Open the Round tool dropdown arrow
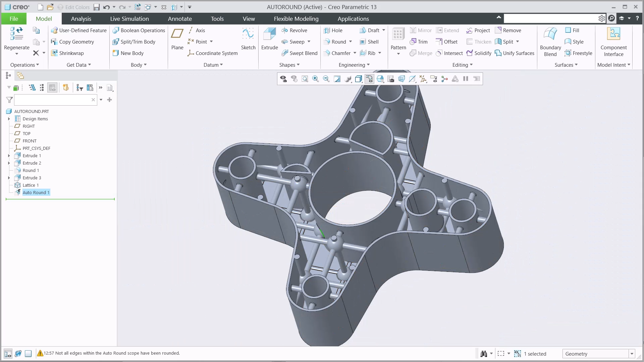 pyautogui.click(x=351, y=42)
